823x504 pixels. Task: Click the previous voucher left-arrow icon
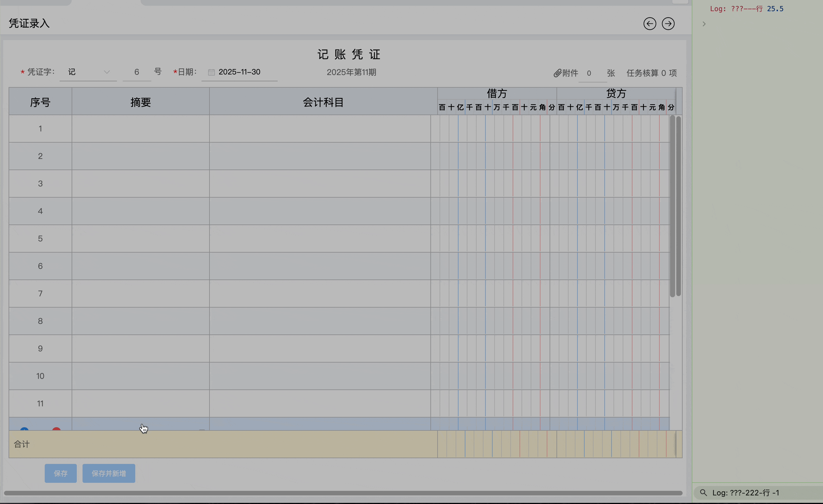(x=650, y=24)
